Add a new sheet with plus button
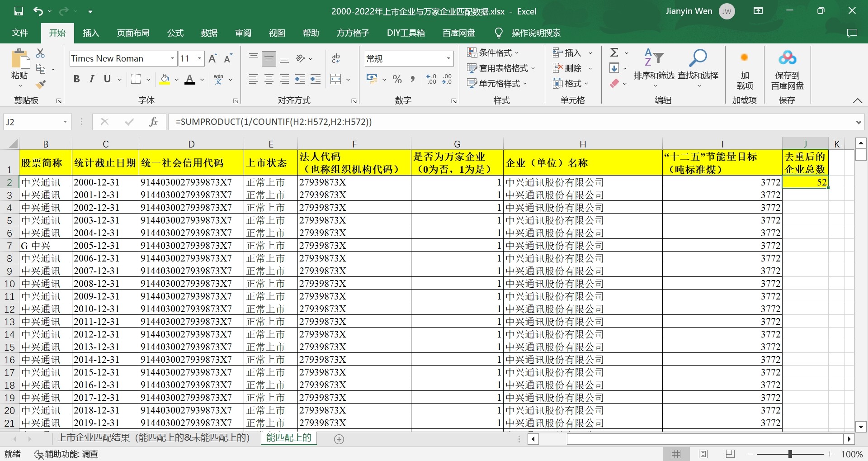Screen dimensions: 868x461 pyautogui.click(x=339, y=439)
